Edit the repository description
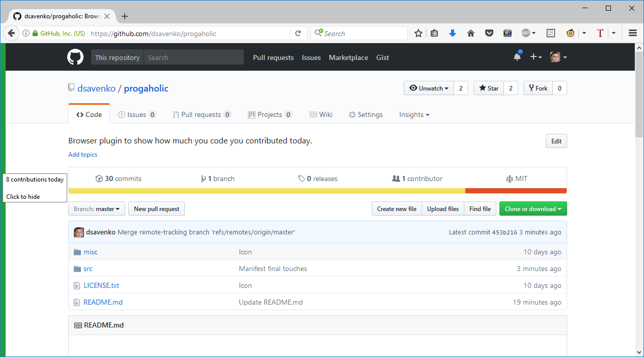 point(556,141)
